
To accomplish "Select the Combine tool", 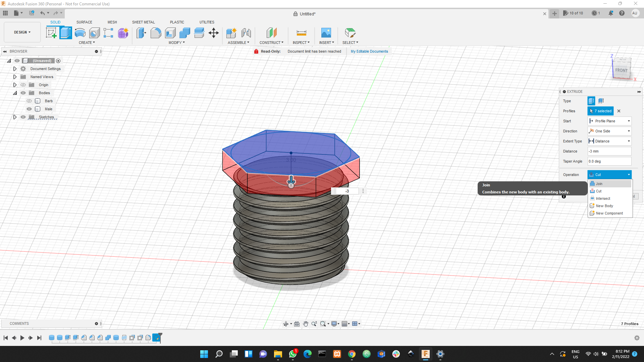I will (185, 33).
